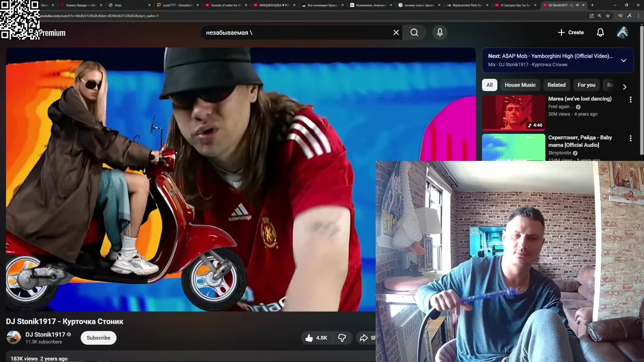Open DJ Stonik1917 channel avatar
Viewport: 644px width, 362px height.
point(14,337)
